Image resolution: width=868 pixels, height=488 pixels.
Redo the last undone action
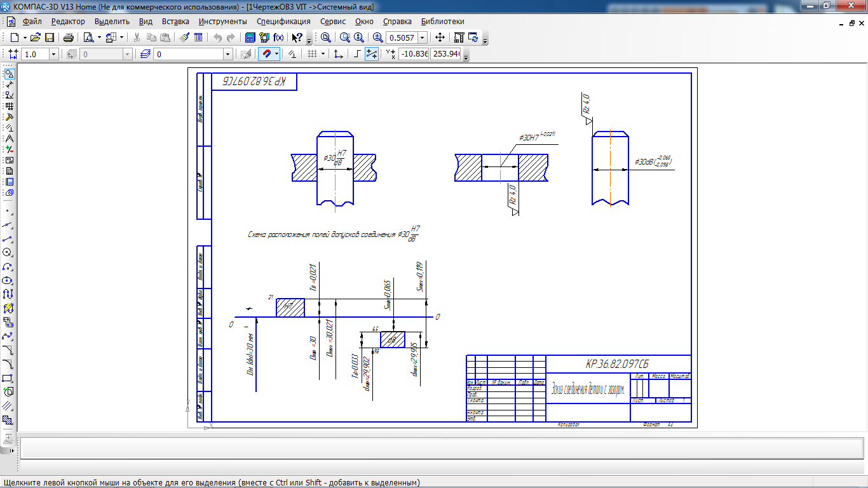point(231,37)
